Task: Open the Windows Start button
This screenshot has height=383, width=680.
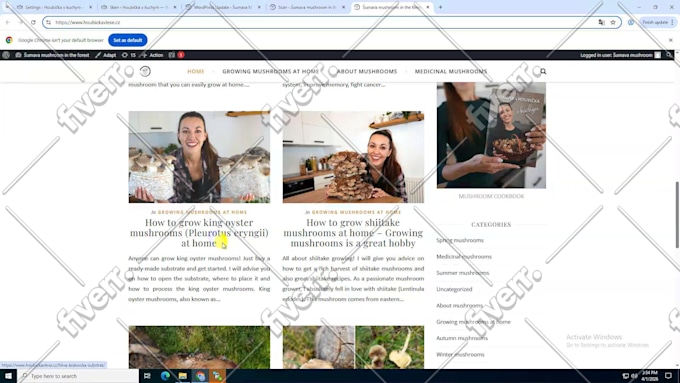Action: pyautogui.click(x=8, y=376)
